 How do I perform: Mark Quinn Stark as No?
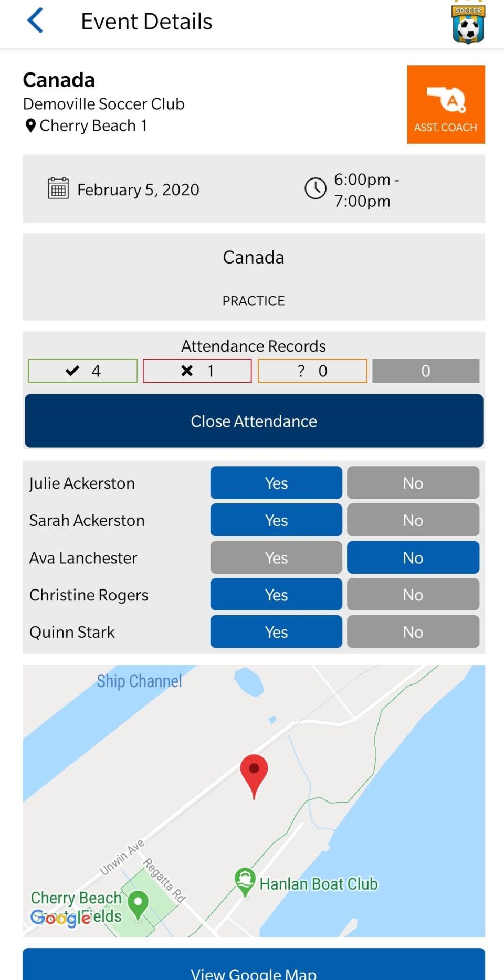coord(413,632)
